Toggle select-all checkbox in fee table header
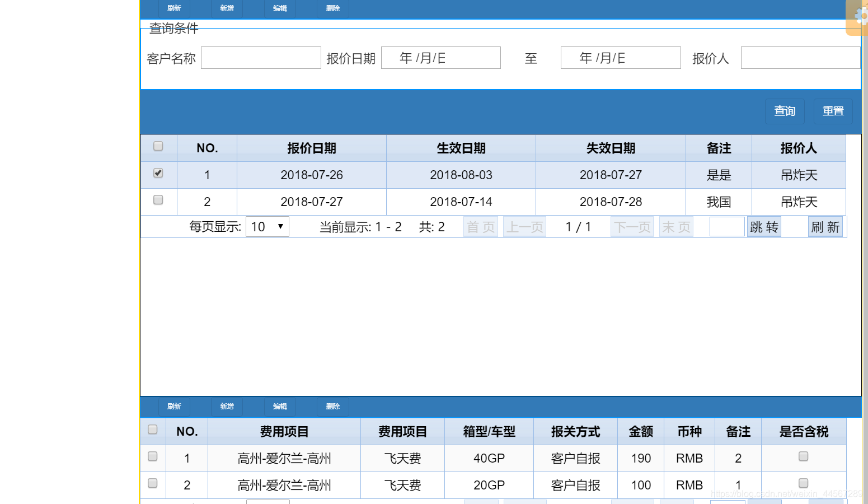 tap(153, 430)
